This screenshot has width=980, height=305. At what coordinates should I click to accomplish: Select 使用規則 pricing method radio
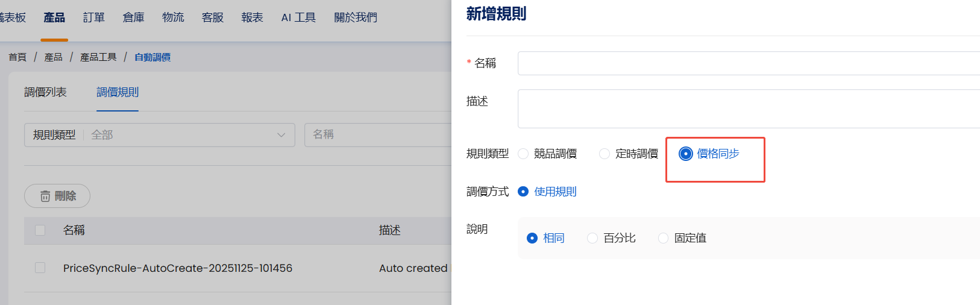pos(523,192)
